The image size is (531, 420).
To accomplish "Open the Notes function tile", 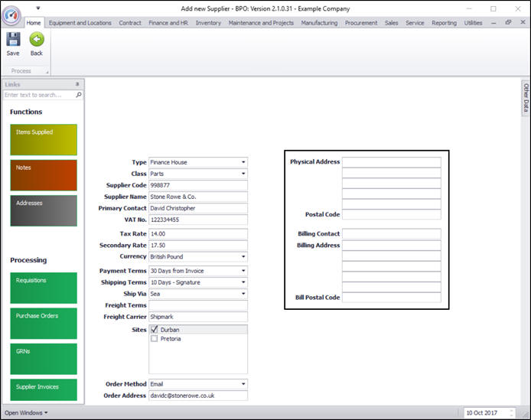I will pos(44,175).
